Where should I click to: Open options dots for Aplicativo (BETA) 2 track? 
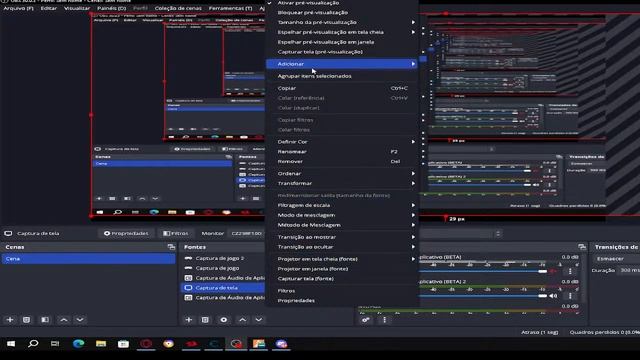[570, 296]
